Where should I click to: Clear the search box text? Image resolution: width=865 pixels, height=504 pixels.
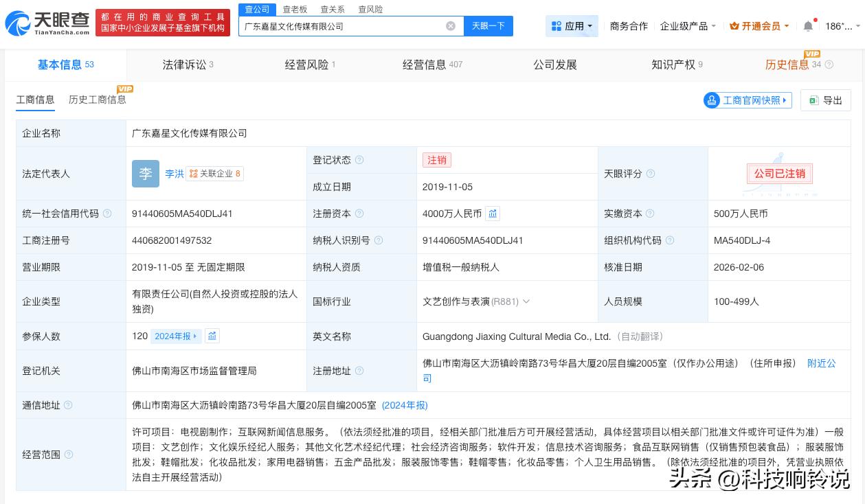pyautogui.click(x=451, y=26)
